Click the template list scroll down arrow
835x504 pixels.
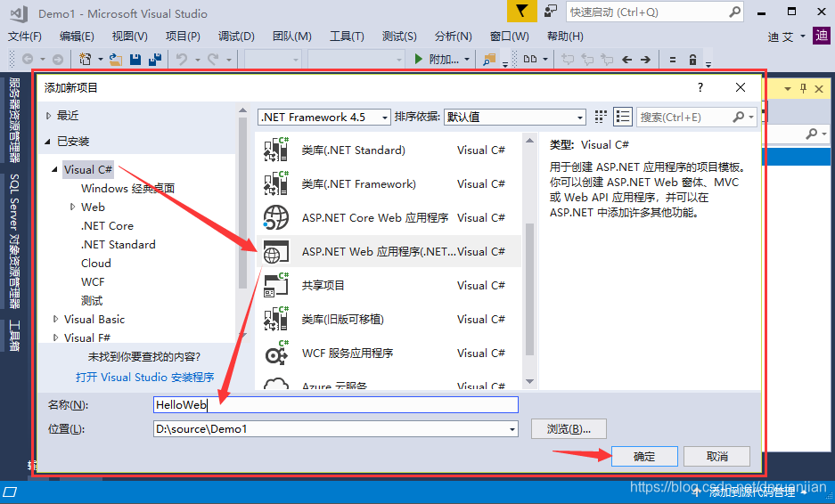[x=529, y=381]
